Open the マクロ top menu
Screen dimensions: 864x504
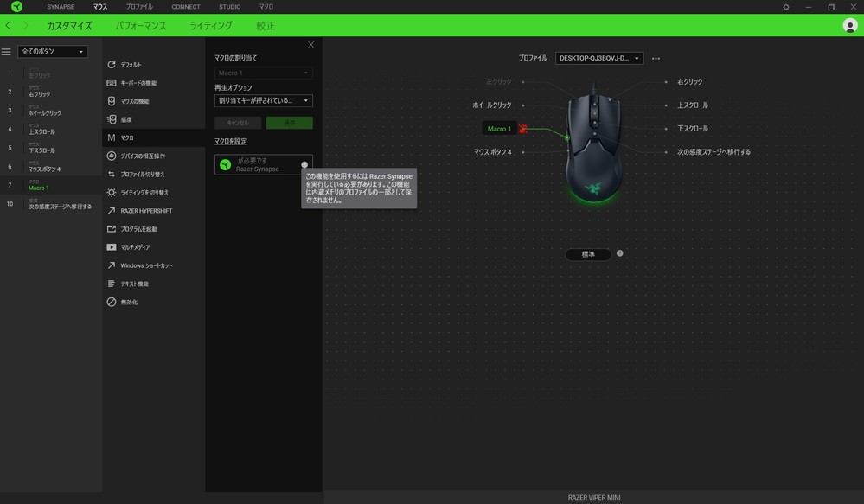[x=266, y=7]
